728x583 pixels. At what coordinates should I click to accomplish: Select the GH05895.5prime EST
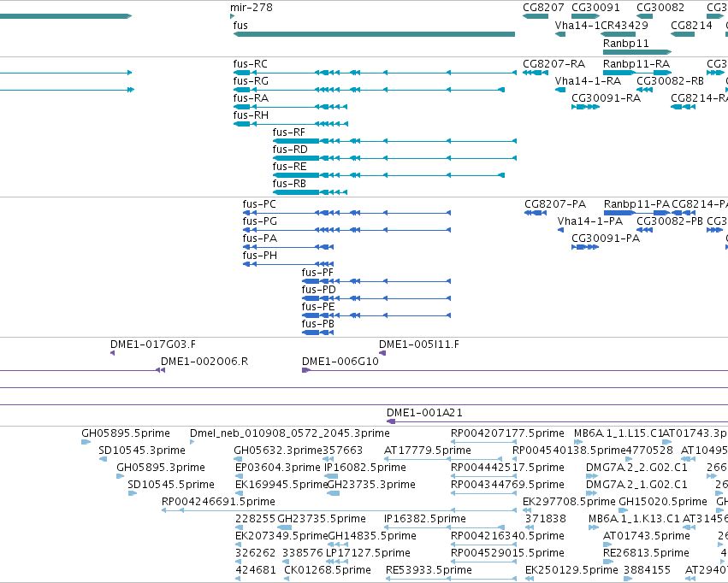[x=86, y=442]
